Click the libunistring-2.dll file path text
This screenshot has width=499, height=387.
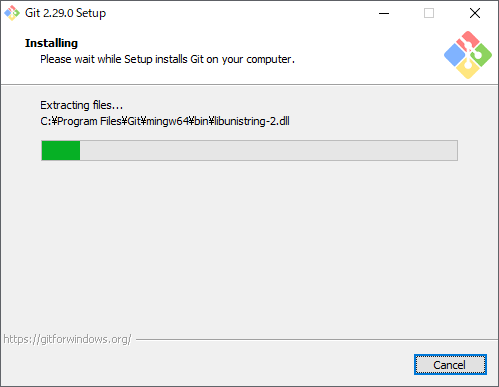(x=165, y=121)
